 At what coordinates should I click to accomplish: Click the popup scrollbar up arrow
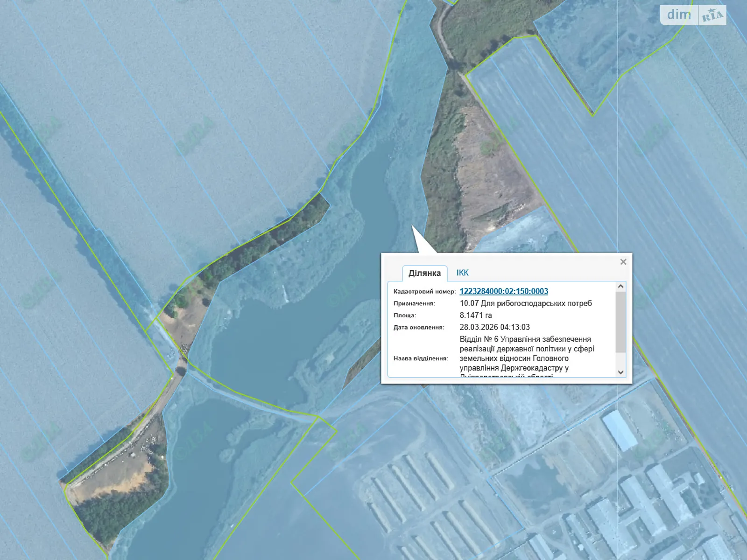coord(620,287)
